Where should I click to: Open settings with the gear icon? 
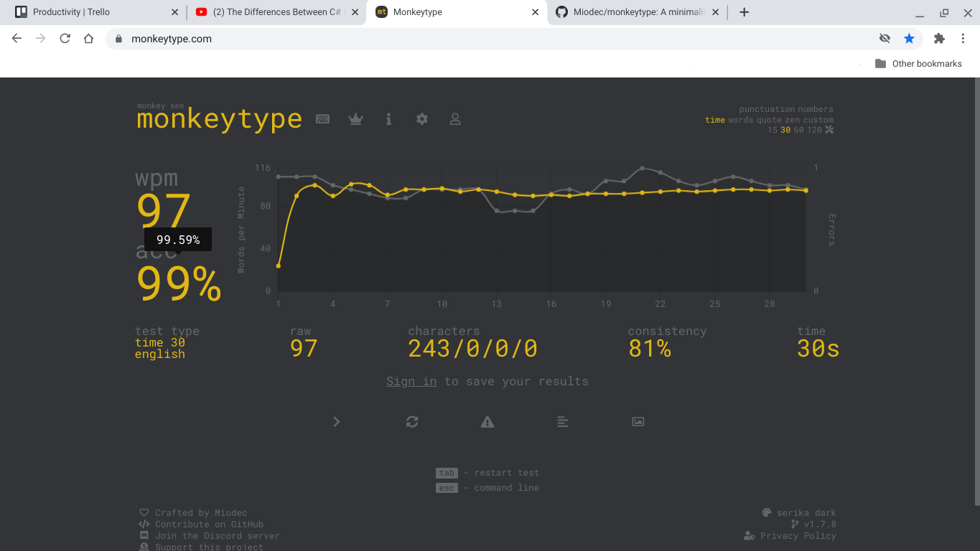pyautogui.click(x=421, y=119)
